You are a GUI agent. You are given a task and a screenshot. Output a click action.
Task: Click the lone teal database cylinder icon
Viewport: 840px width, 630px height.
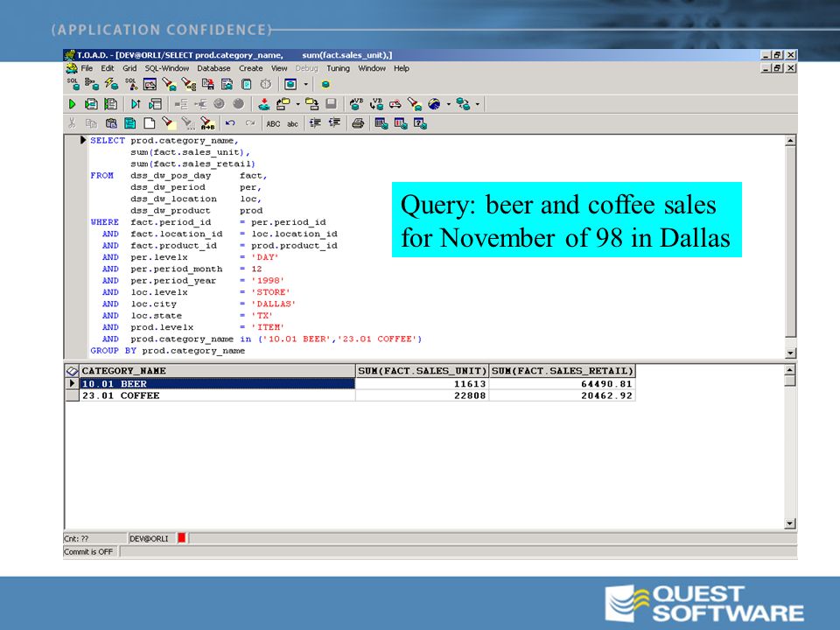(x=325, y=85)
